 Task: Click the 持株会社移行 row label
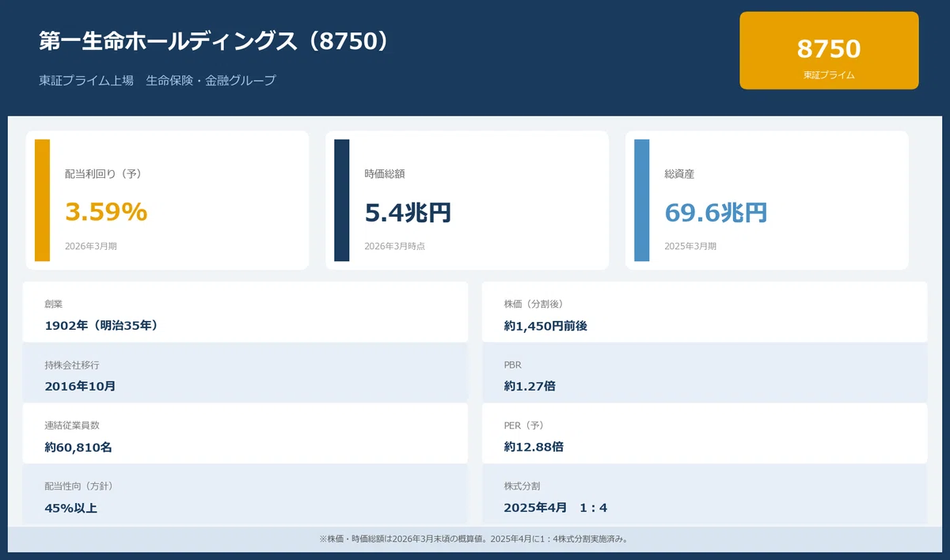point(72,365)
